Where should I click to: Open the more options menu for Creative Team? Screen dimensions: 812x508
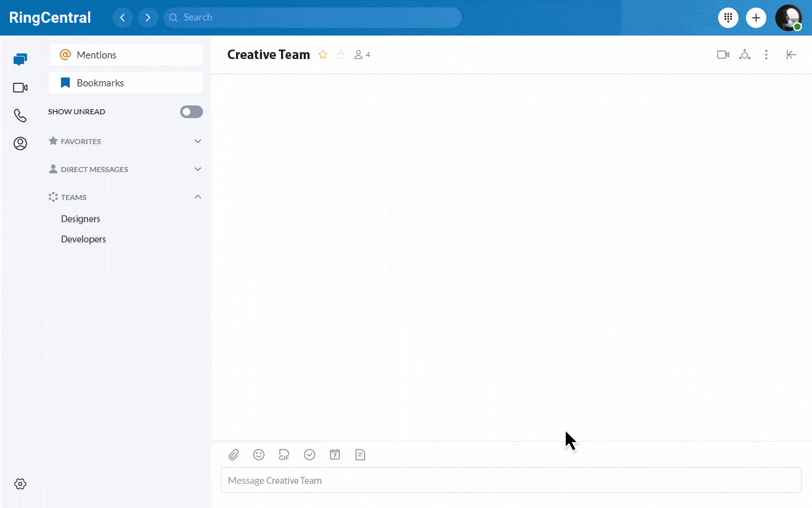(x=766, y=55)
